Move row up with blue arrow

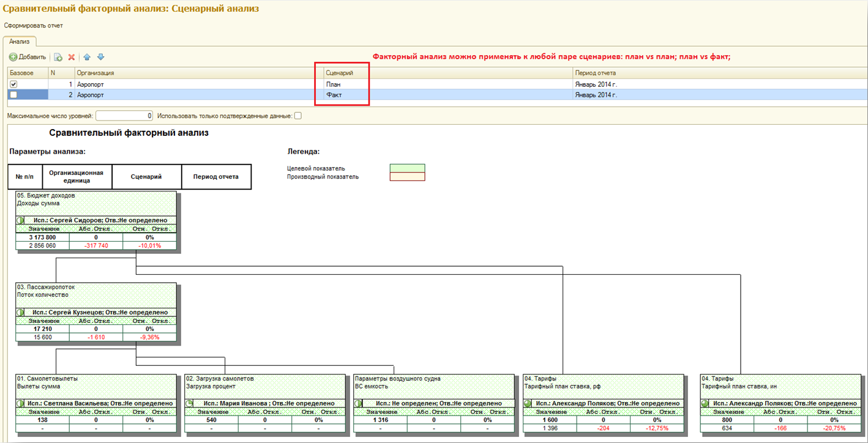(x=87, y=57)
